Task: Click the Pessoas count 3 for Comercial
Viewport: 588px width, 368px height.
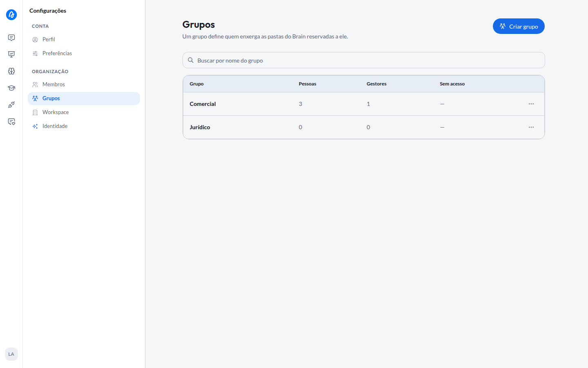Action: coord(301,104)
